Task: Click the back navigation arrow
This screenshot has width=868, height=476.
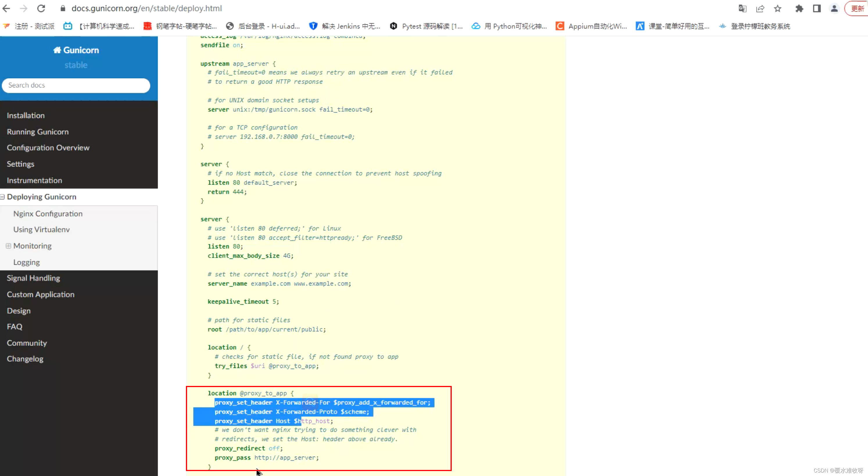Action: click(x=6, y=8)
